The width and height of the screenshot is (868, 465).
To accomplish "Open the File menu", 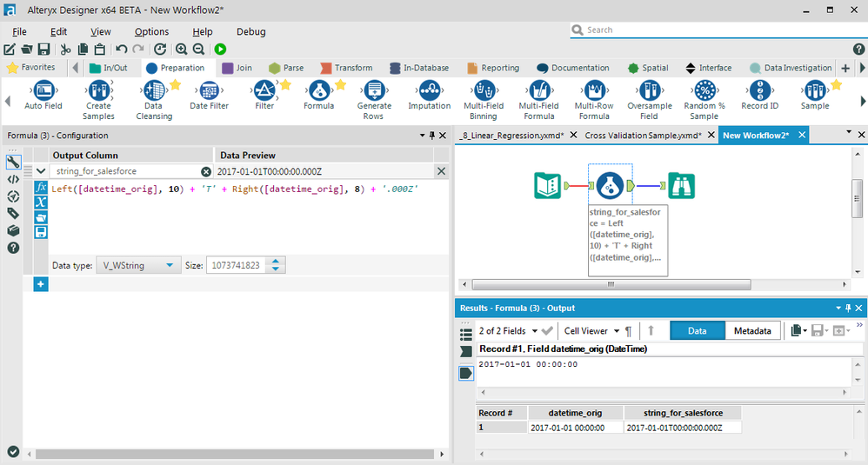I will 19,31.
